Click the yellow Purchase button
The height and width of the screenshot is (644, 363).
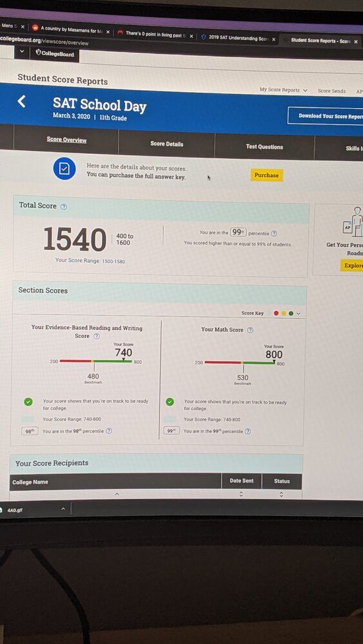click(266, 175)
